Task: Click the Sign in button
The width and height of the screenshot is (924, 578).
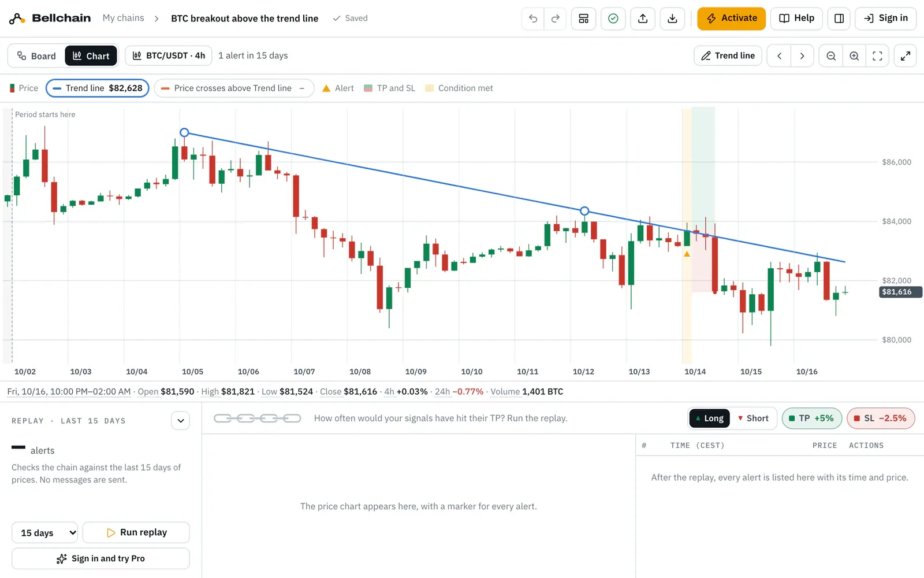Action: click(x=886, y=18)
